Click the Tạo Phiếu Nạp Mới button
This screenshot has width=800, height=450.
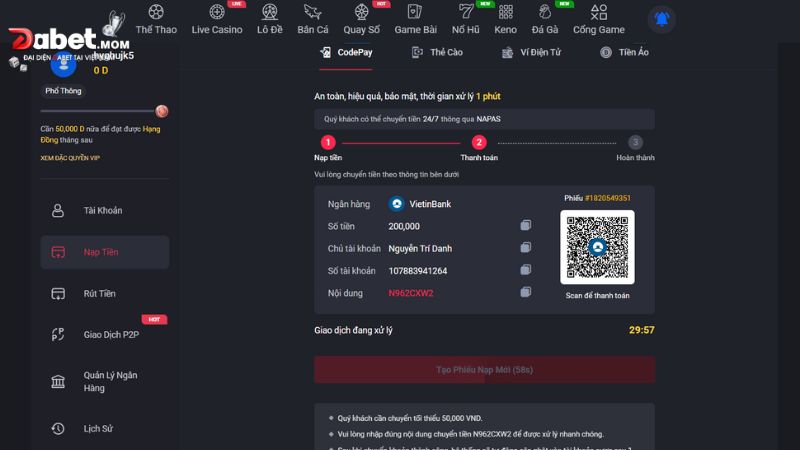(x=484, y=369)
